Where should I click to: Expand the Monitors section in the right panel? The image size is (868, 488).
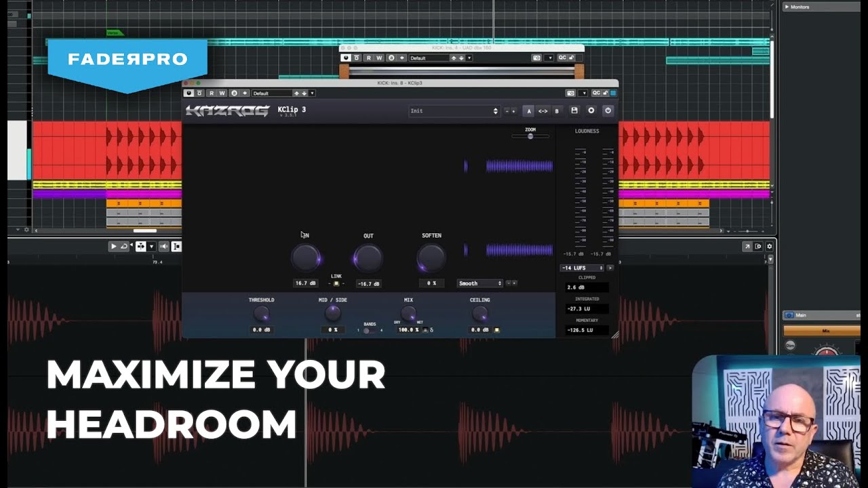tap(787, 7)
